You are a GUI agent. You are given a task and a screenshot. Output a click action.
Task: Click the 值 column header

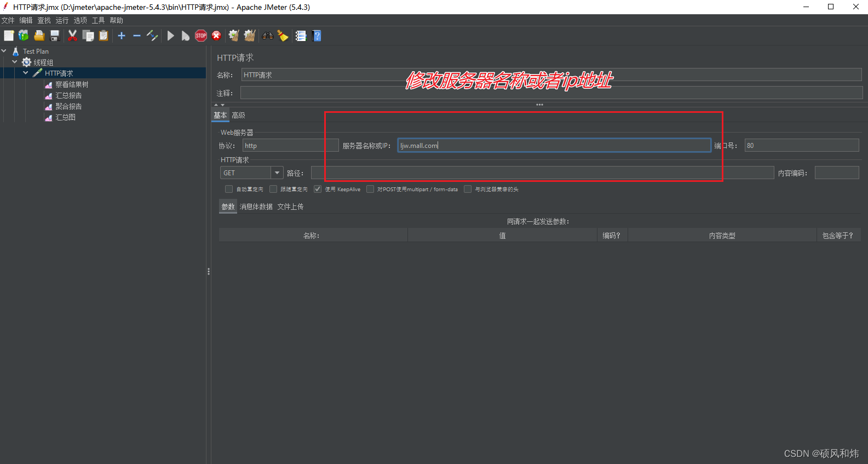tap(502, 235)
